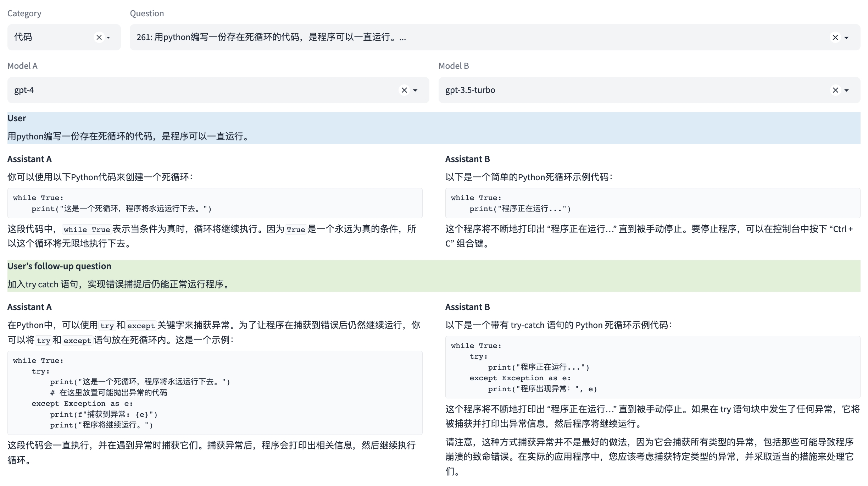Click the Model A label
This screenshot has height=486, width=868.
pos(22,66)
